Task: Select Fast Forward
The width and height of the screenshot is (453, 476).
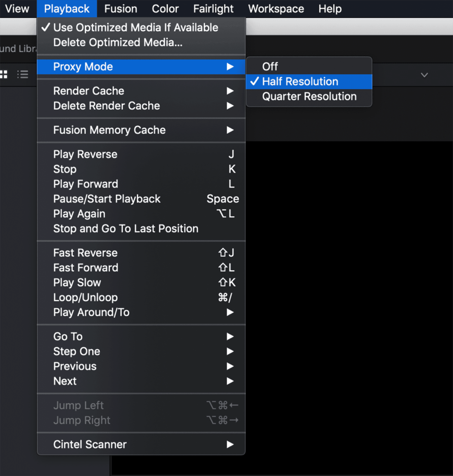Action: click(141, 268)
